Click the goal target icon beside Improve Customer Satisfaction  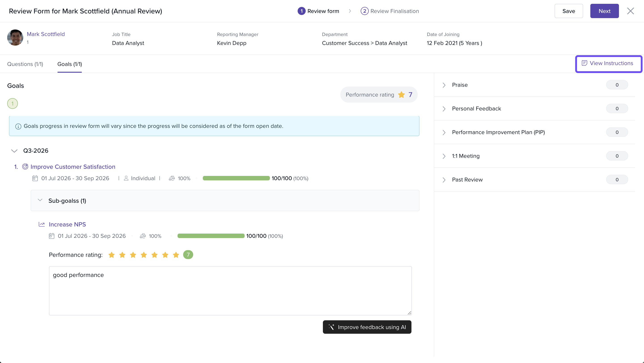(x=25, y=167)
